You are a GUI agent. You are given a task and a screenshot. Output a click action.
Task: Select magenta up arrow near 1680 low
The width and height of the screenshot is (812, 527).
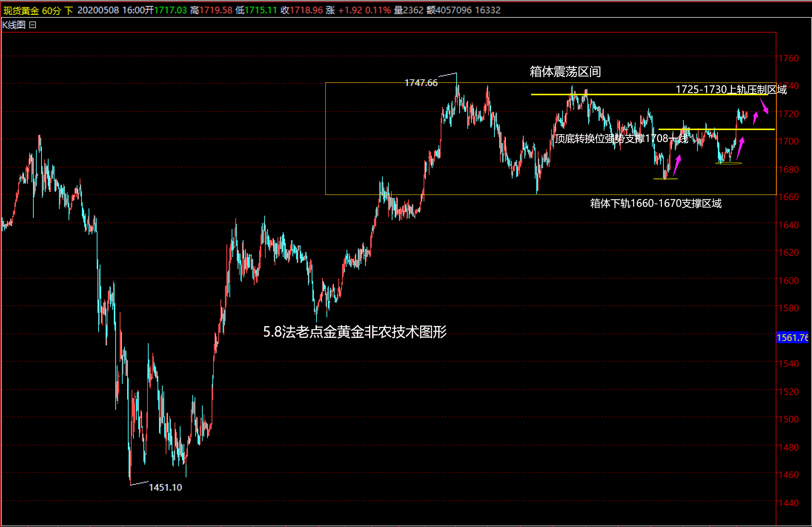point(677,165)
